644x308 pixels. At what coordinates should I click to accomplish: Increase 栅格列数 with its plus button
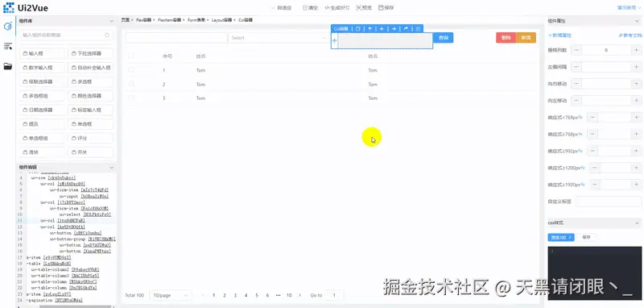point(636,50)
